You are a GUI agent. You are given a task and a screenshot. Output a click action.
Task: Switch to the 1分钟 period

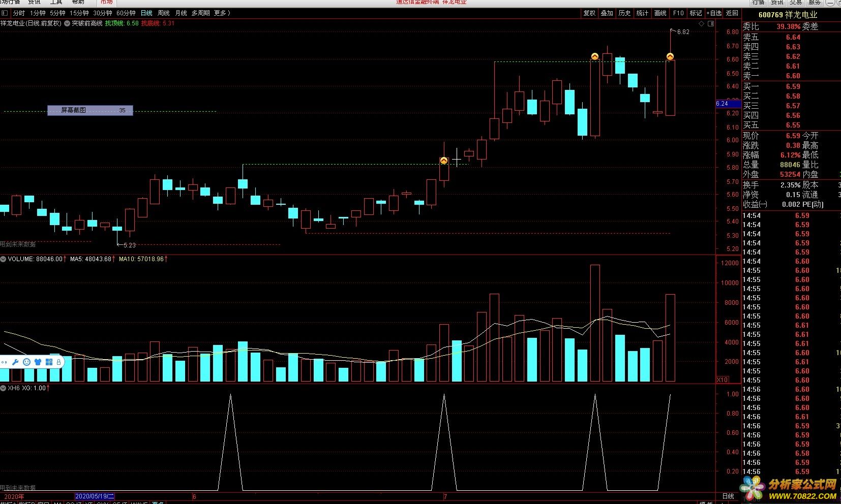click(38, 13)
